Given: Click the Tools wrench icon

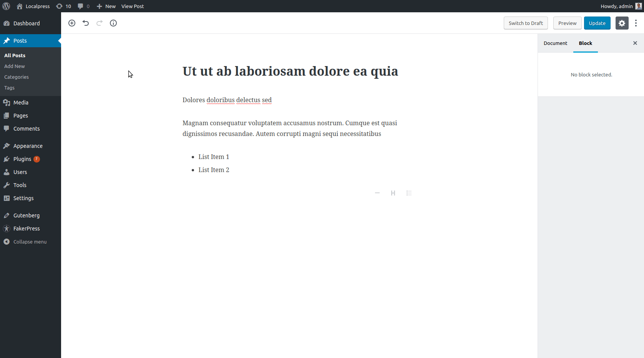Looking at the screenshot, I should [x=7, y=185].
